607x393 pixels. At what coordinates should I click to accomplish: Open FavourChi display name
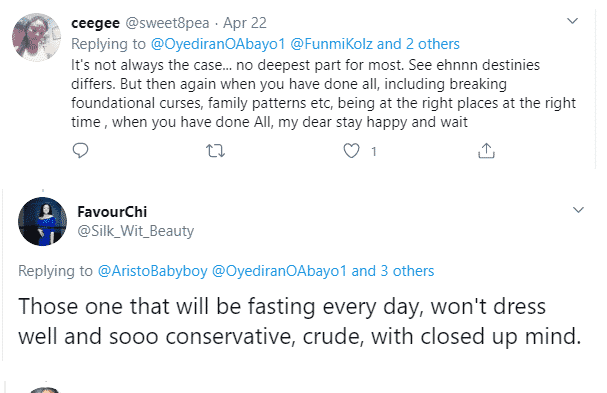click(112, 212)
